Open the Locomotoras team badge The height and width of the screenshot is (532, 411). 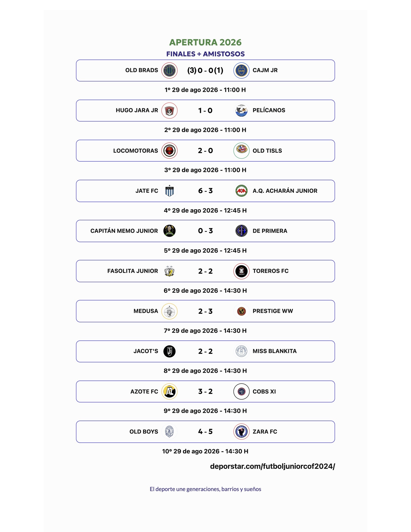(169, 151)
